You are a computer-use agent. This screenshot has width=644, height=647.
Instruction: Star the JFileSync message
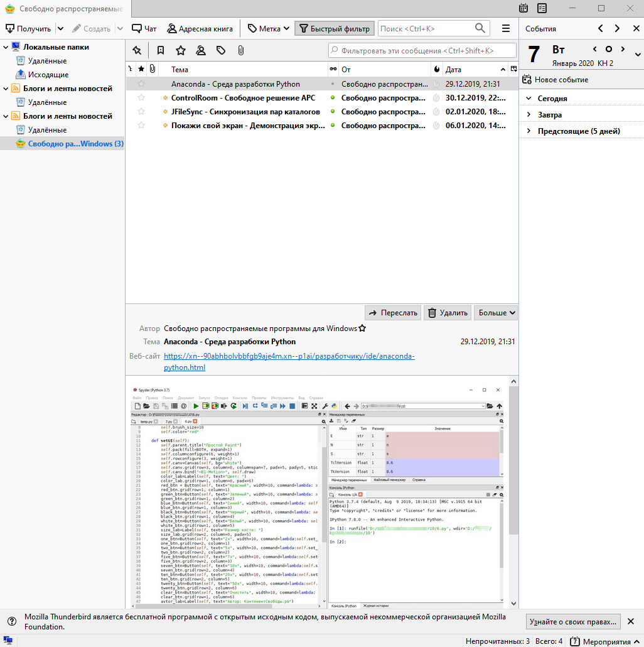pyautogui.click(x=141, y=111)
